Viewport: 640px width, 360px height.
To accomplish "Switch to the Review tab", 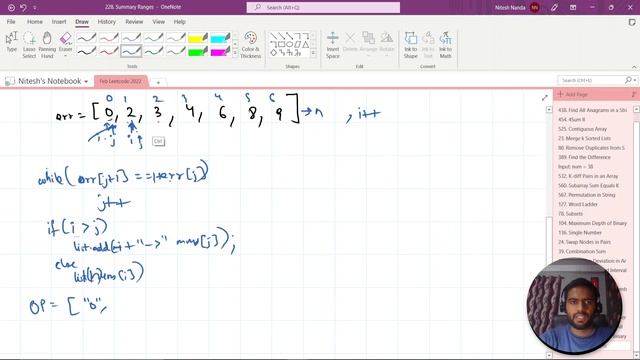I will coord(134,22).
